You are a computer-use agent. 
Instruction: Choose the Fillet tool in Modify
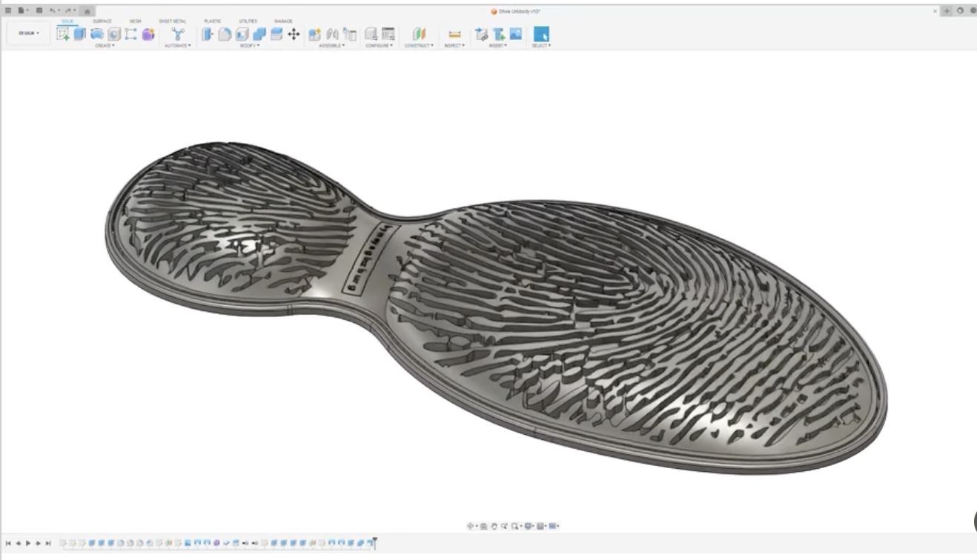coord(225,34)
